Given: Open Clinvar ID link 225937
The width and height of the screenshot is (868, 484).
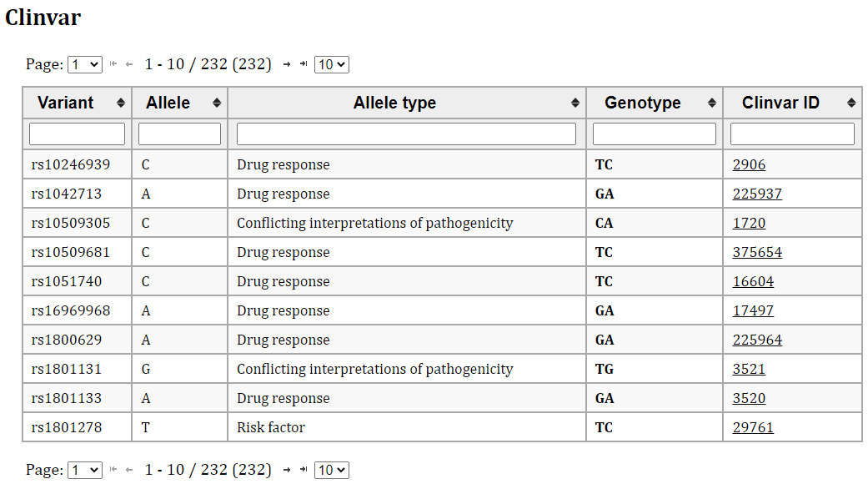Looking at the screenshot, I should (x=757, y=194).
